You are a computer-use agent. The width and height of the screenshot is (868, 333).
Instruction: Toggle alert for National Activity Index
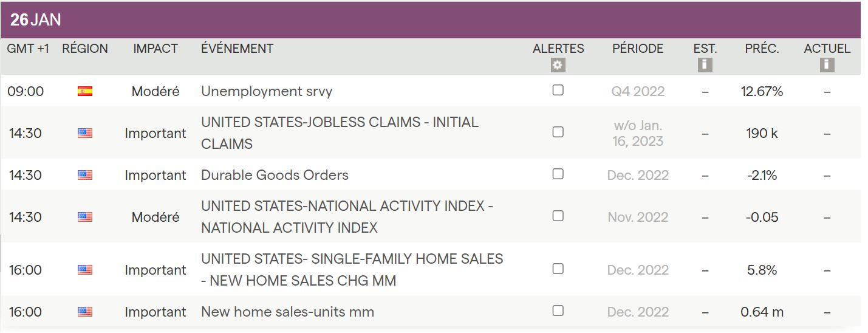click(558, 216)
